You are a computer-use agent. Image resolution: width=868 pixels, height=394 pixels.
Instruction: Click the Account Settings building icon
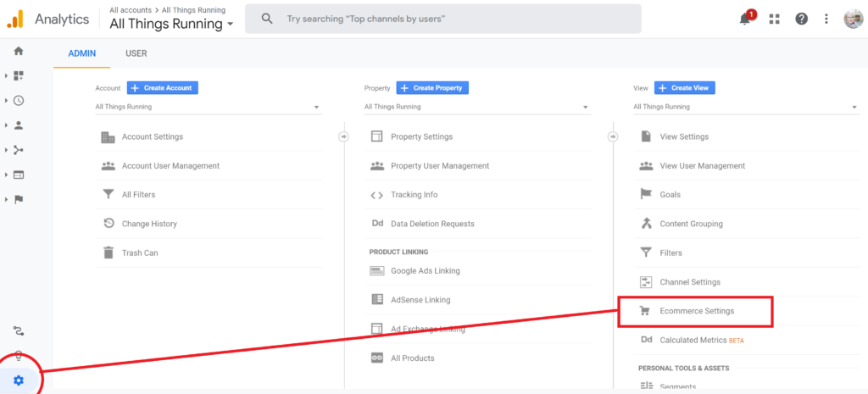108,136
